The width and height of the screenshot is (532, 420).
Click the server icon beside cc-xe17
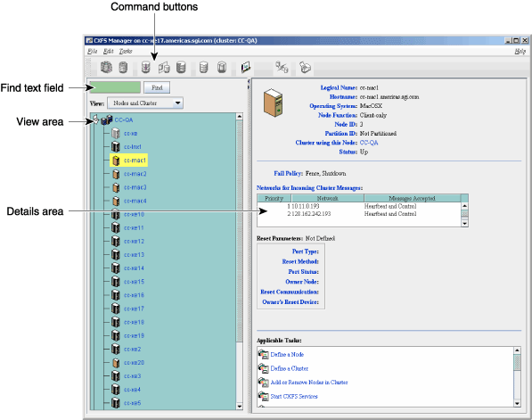[116, 309]
